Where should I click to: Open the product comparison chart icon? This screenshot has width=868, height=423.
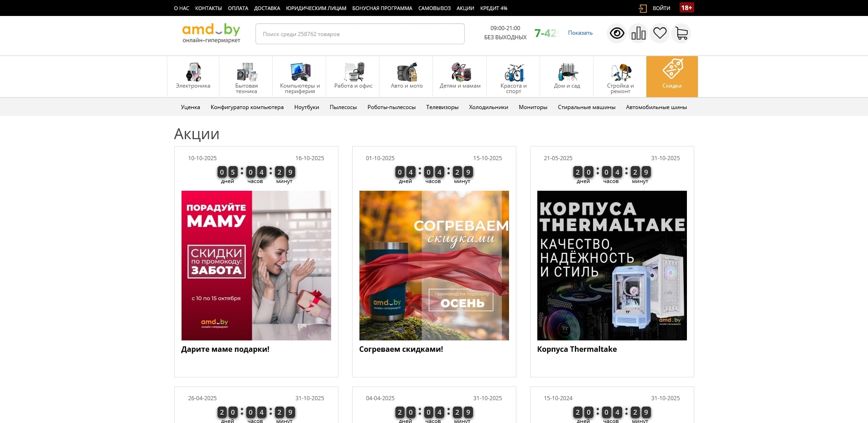point(638,33)
